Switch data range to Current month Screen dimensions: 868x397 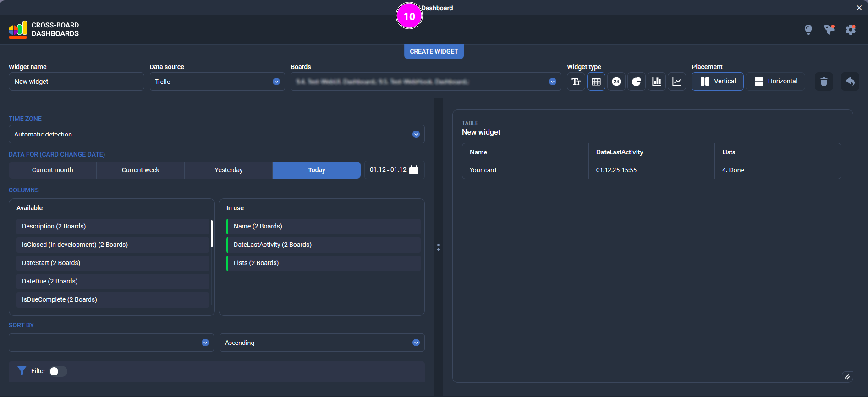52,170
